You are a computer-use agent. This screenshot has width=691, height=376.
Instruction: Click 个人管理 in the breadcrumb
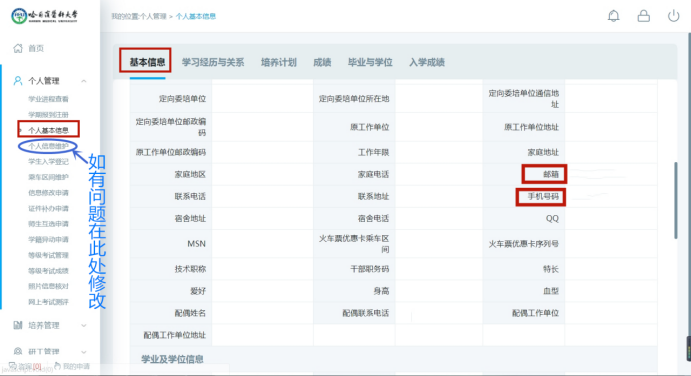tap(153, 16)
